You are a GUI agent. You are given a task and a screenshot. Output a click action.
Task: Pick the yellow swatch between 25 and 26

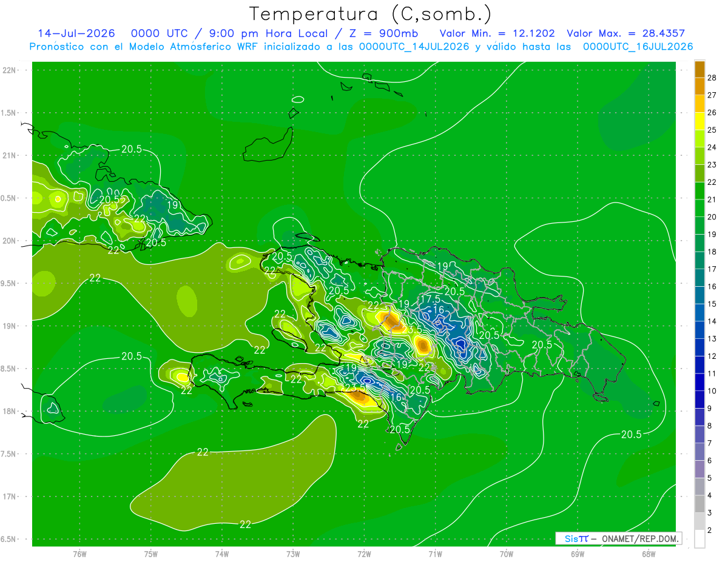click(699, 121)
